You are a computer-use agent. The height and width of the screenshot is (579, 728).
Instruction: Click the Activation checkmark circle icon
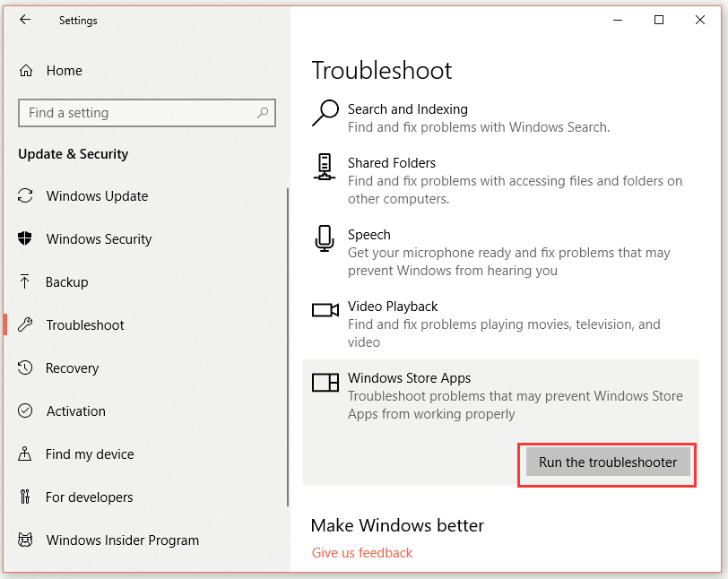point(25,410)
